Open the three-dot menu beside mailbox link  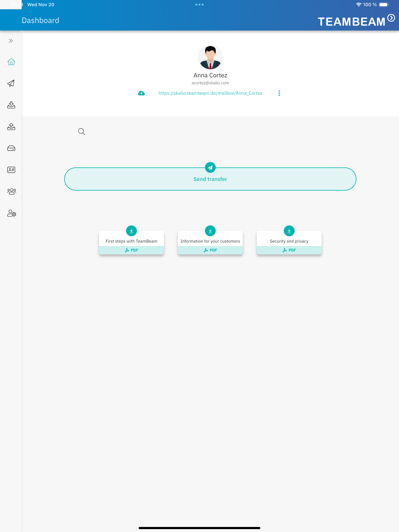(279, 93)
